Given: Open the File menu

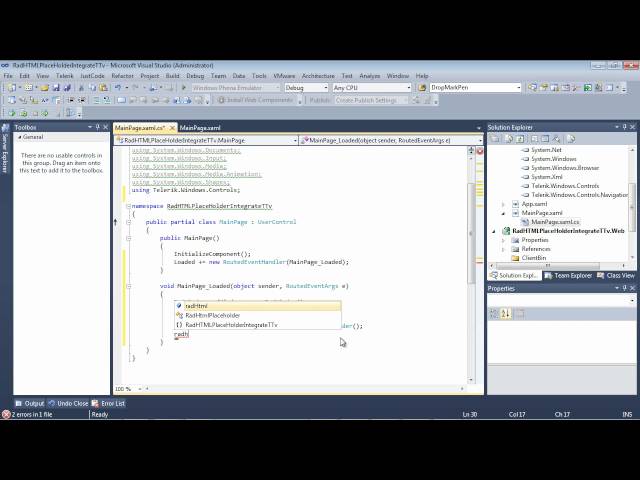Looking at the screenshot, I should tap(8, 76).
